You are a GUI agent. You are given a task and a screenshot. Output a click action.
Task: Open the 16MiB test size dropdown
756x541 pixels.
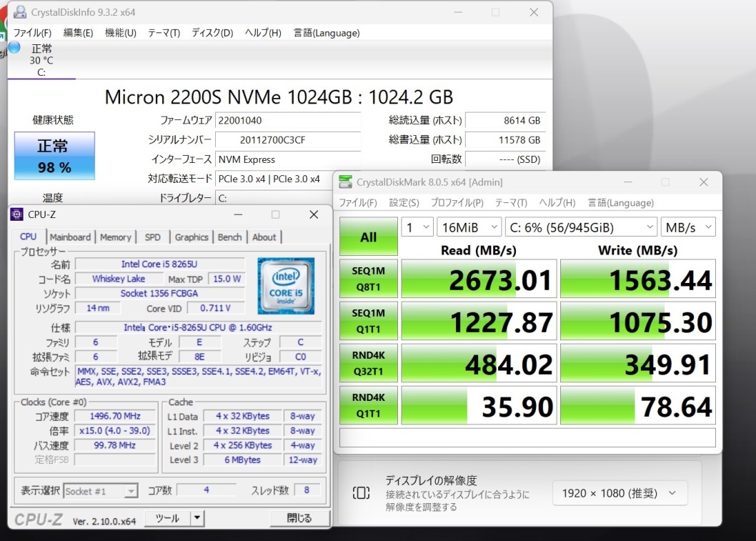[469, 227]
